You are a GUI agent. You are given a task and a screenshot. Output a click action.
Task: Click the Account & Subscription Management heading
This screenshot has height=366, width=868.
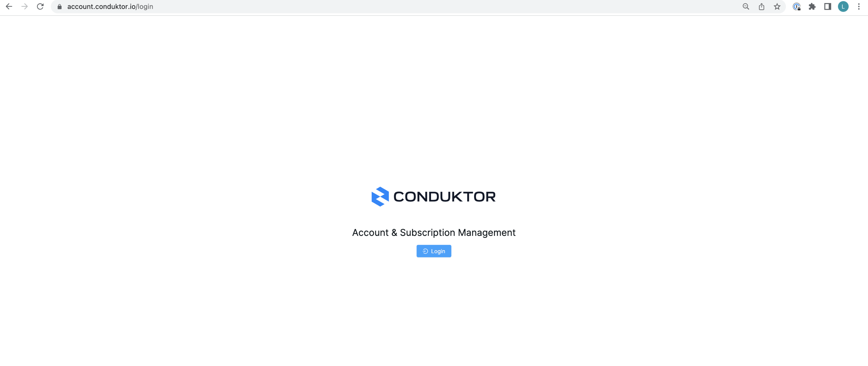tap(434, 233)
